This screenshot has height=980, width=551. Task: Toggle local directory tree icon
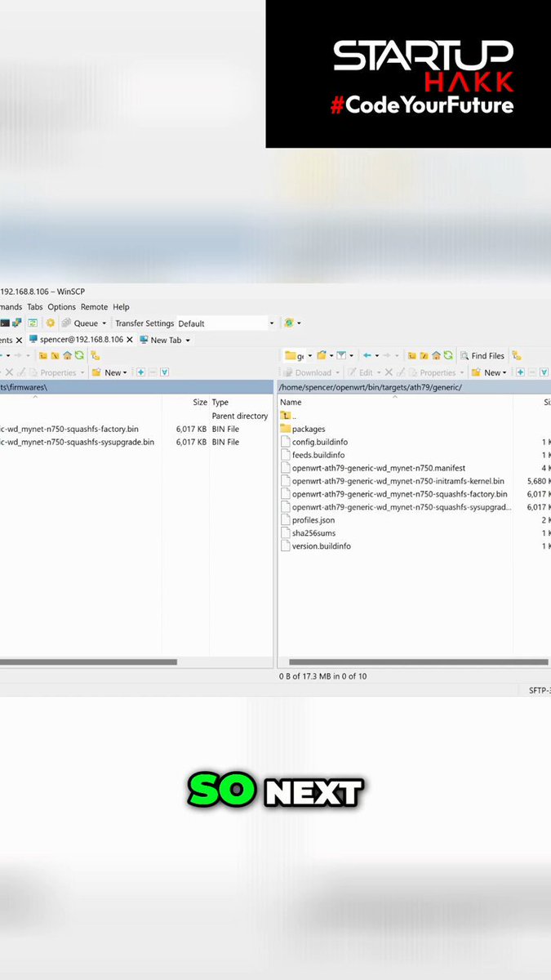click(x=96, y=356)
